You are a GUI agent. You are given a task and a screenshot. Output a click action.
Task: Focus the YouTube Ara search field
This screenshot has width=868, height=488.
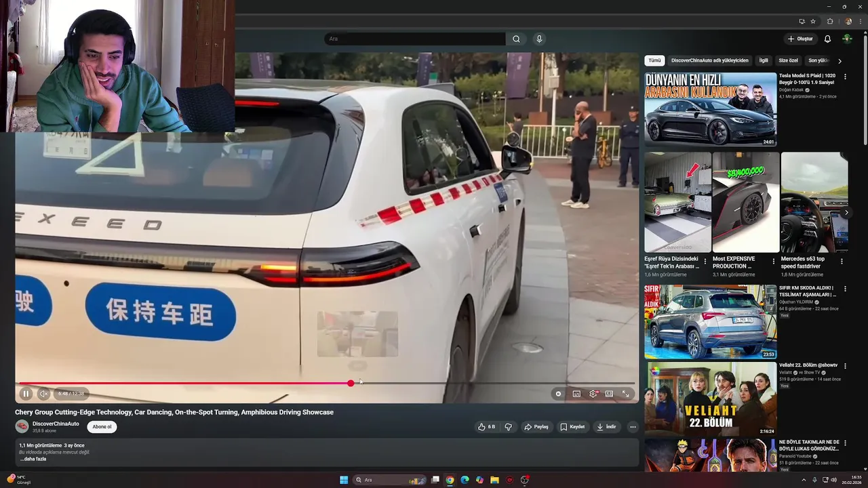point(415,39)
